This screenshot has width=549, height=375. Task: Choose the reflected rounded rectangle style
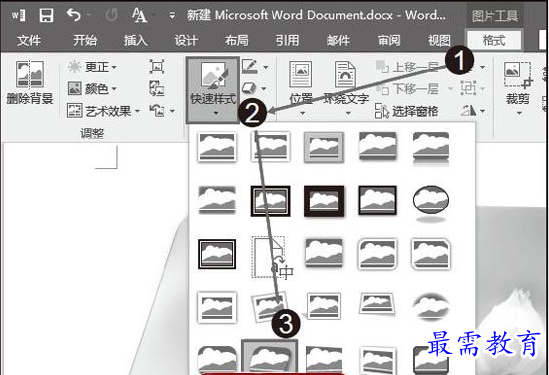tap(431, 148)
